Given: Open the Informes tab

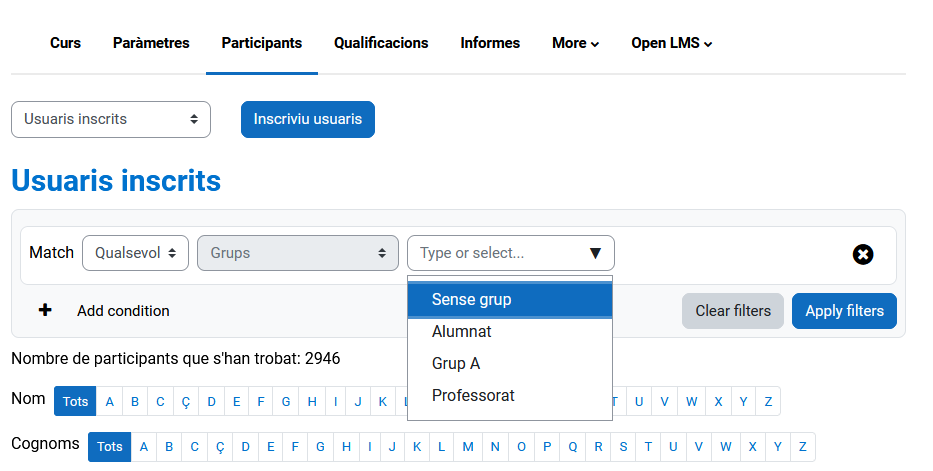Looking at the screenshot, I should pos(490,43).
